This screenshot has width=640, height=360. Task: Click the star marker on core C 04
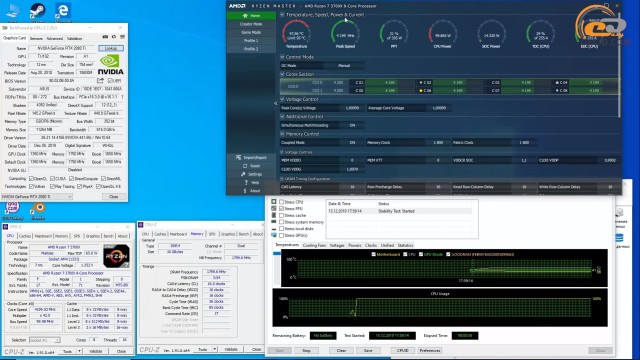[x=557, y=82]
